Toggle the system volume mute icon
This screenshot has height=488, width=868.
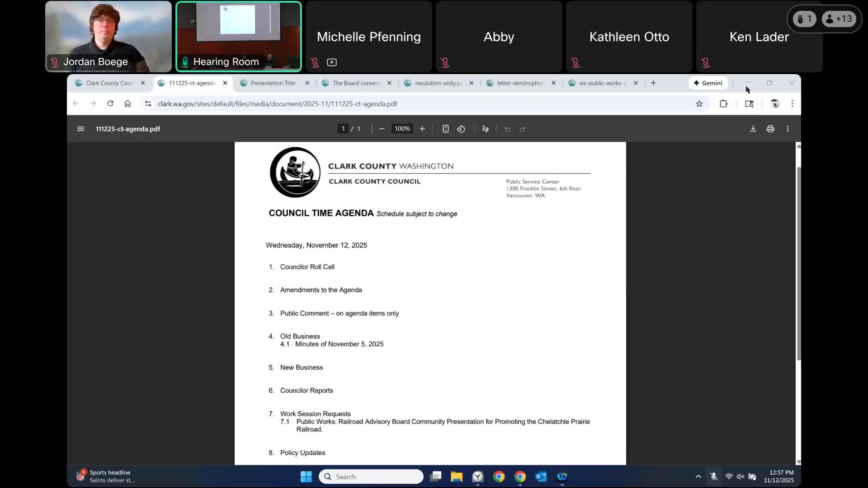(740, 476)
